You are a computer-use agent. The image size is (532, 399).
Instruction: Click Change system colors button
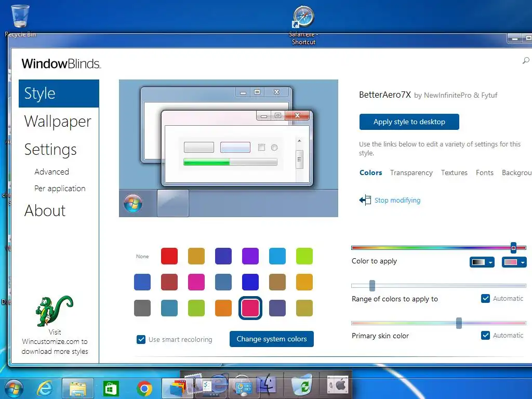(x=271, y=339)
